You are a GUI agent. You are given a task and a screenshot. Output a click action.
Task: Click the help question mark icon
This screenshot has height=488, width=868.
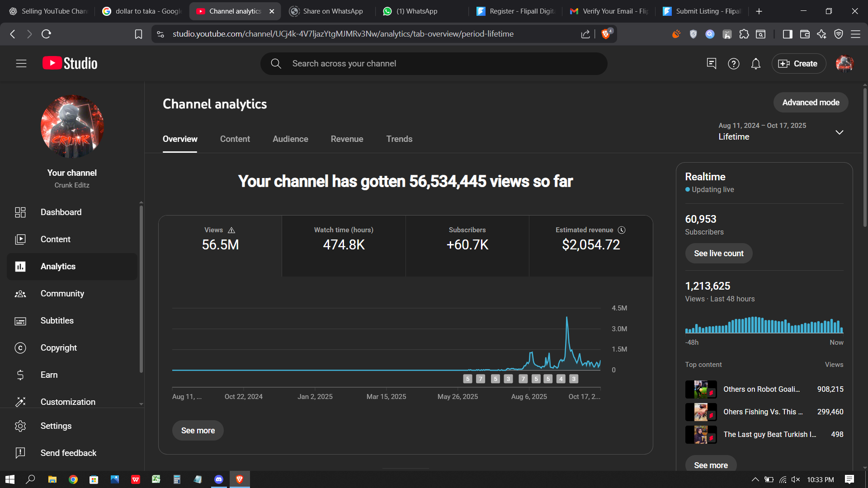coord(733,64)
